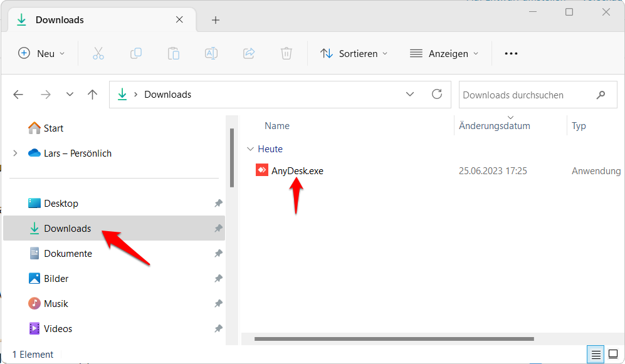Sort by the Typ column header
Image resolution: width=625 pixels, height=364 pixels.
(x=579, y=126)
